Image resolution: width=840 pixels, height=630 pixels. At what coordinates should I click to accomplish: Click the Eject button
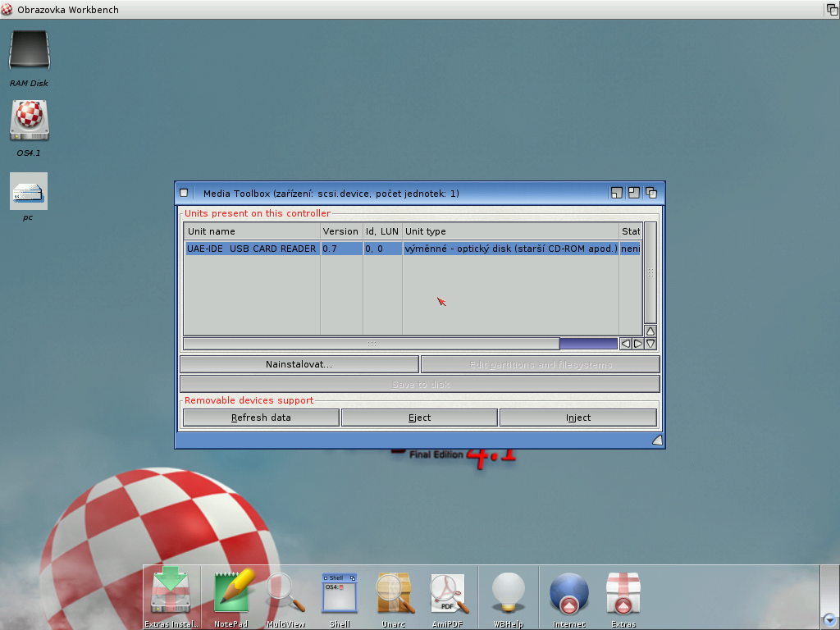coord(419,418)
